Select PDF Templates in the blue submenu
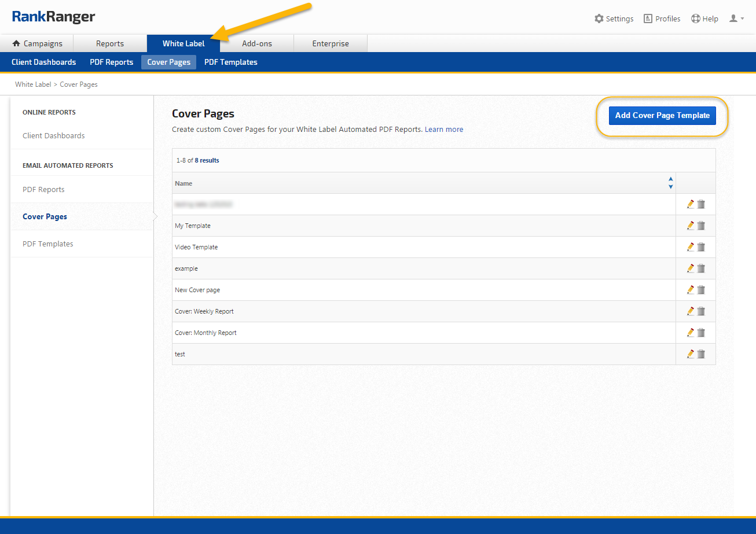Screen dimensions: 756x534 click(230, 62)
